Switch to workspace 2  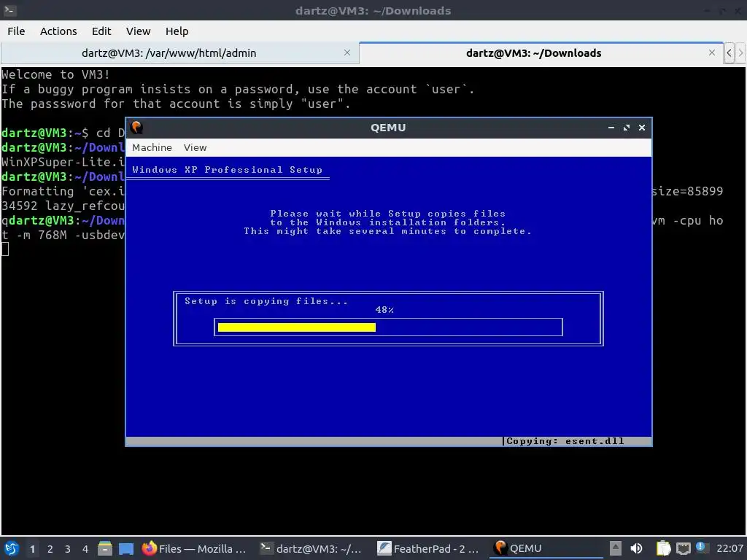[x=50, y=549]
